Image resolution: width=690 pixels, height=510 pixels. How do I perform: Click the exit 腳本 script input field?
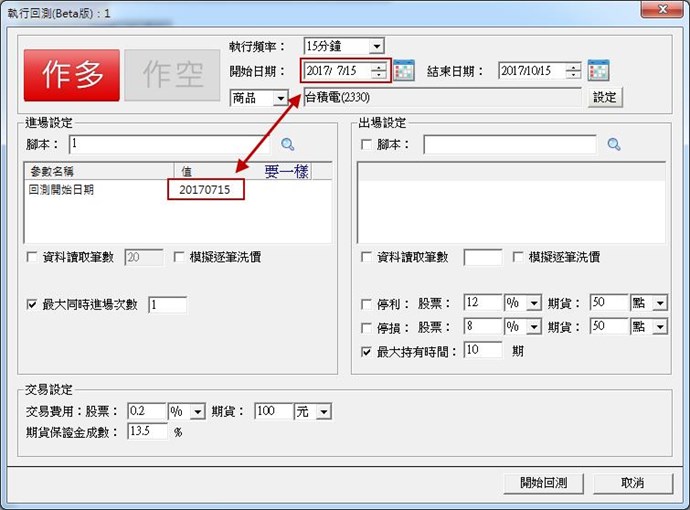click(510, 144)
